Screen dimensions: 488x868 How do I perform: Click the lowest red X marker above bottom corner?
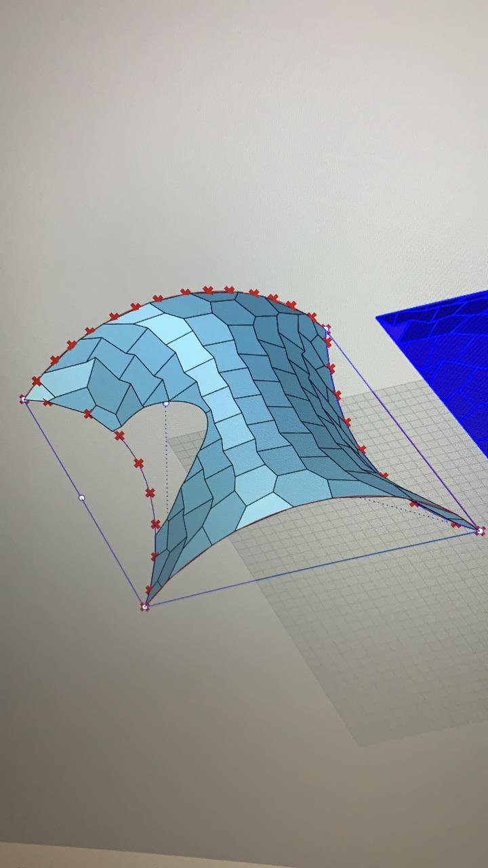click(150, 589)
